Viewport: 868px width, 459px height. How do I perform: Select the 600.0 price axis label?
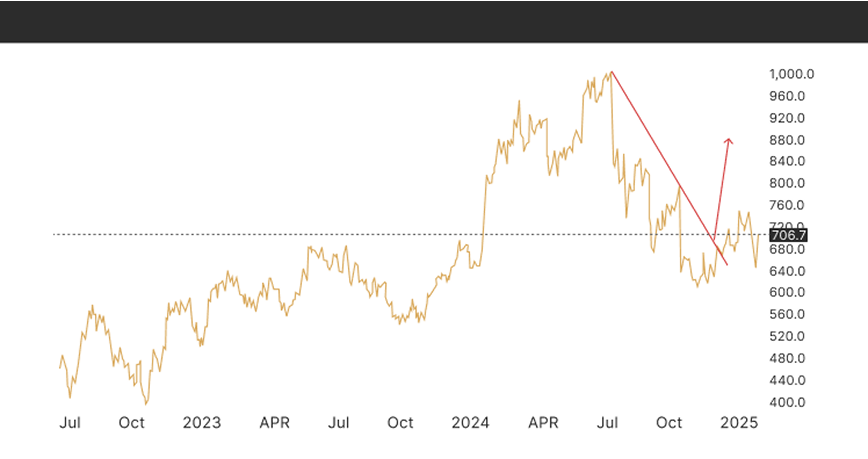tap(787, 293)
